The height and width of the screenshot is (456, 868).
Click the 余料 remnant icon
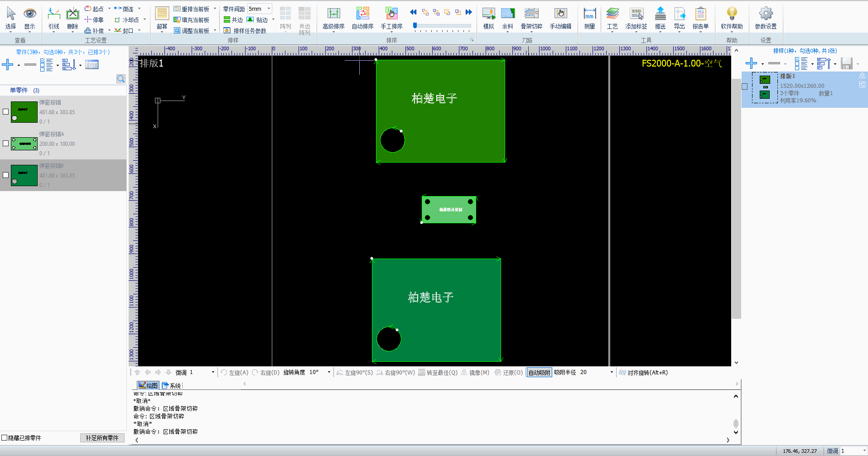coord(507,19)
